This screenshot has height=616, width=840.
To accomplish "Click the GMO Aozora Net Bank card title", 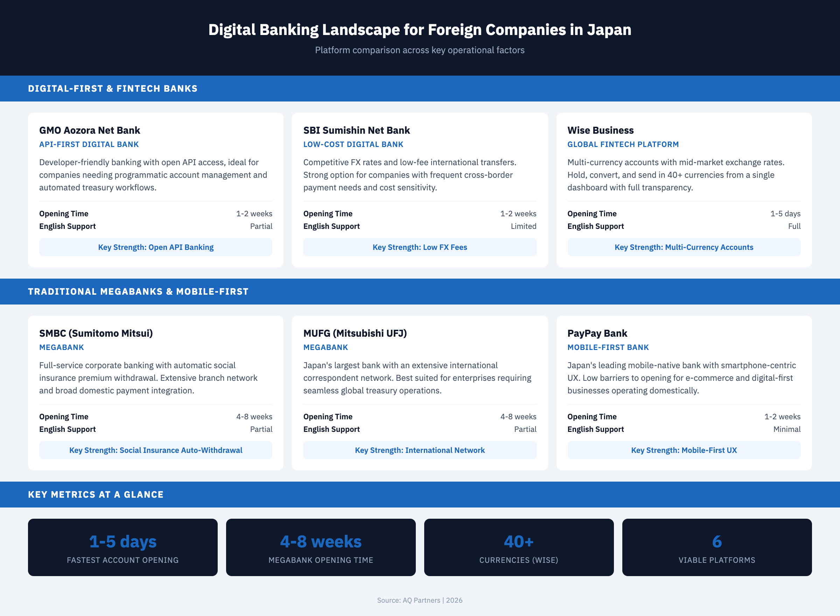I will coord(90,130).
